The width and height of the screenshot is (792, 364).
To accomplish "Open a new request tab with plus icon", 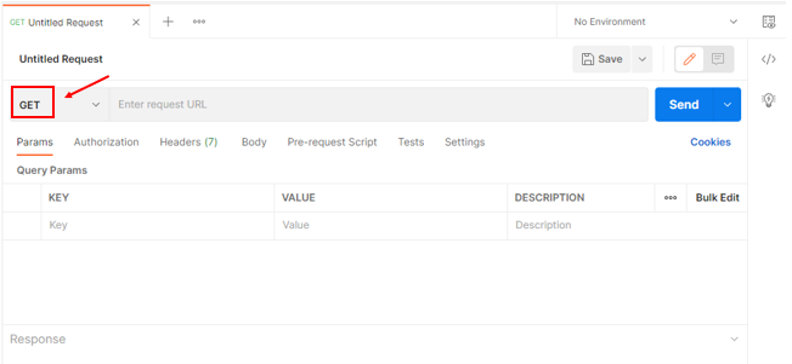I will point(168,22).
